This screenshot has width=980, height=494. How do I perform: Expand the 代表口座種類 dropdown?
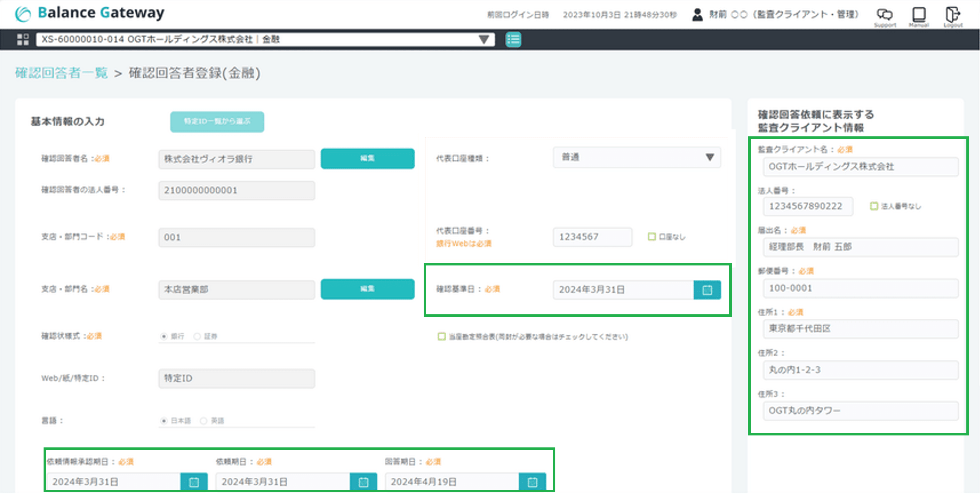click(x=636, y=157)
